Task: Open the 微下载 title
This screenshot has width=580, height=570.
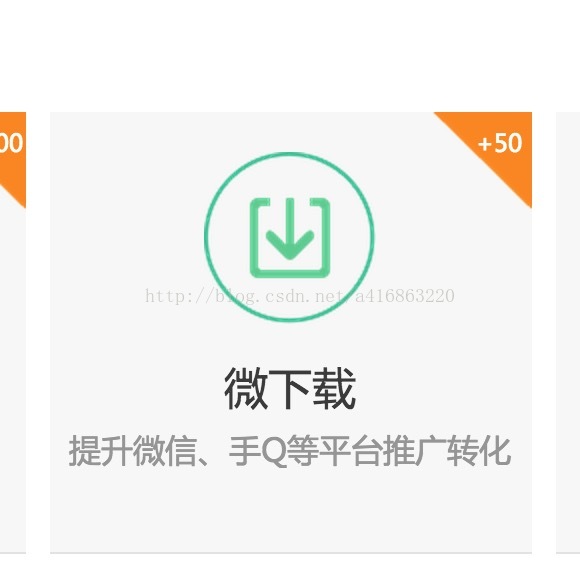Action: point(290,388)
